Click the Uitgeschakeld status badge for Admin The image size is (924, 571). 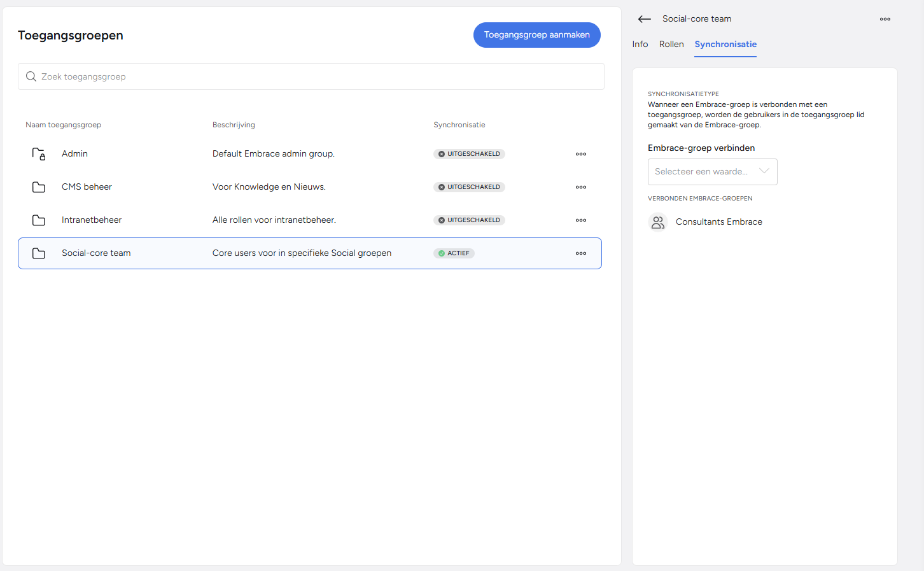click(x=469, y=154)
